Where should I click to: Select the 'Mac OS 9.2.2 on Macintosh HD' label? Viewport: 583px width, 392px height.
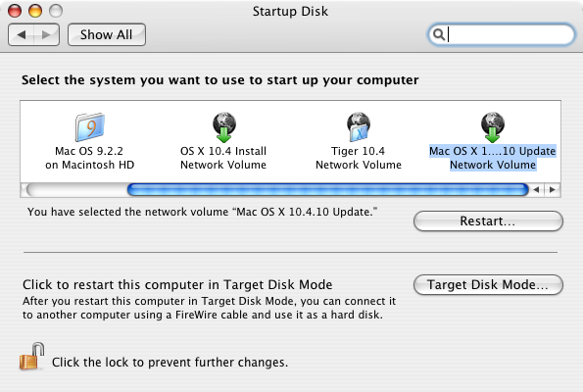(x=89, y=158)
